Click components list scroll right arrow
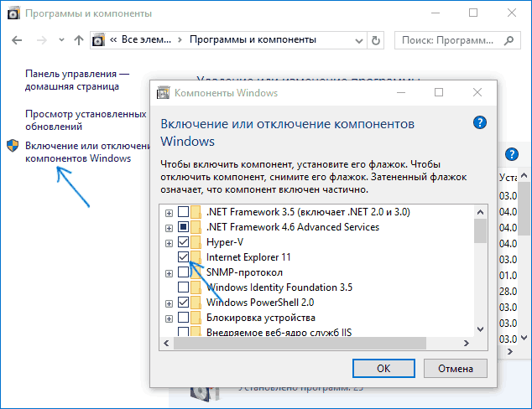This screenshot has height=409, width=532. [467, 344]
